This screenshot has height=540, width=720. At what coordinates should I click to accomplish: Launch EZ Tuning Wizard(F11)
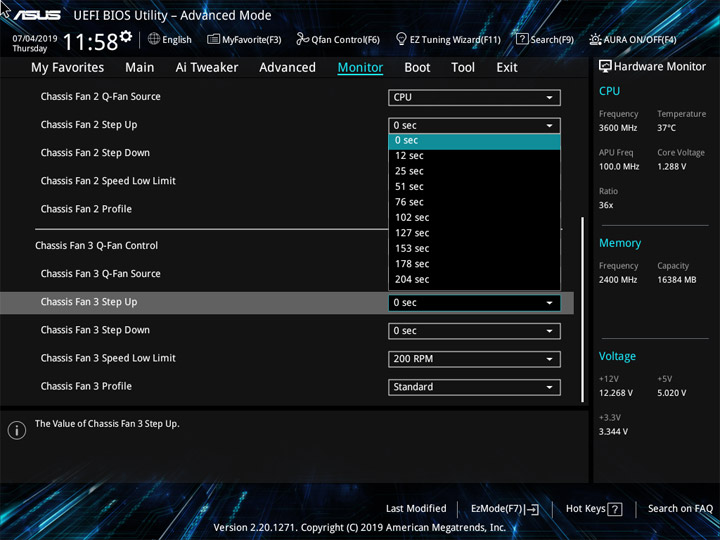click(448, 39)
